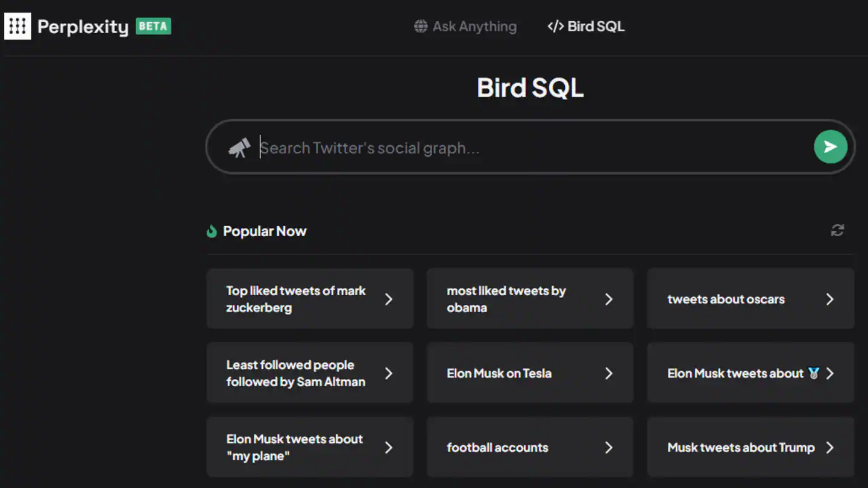Click the code brackets icon beside Bird SQL
Image resolution: width=868 pixels, height=488 pixels.
point(555,27)
